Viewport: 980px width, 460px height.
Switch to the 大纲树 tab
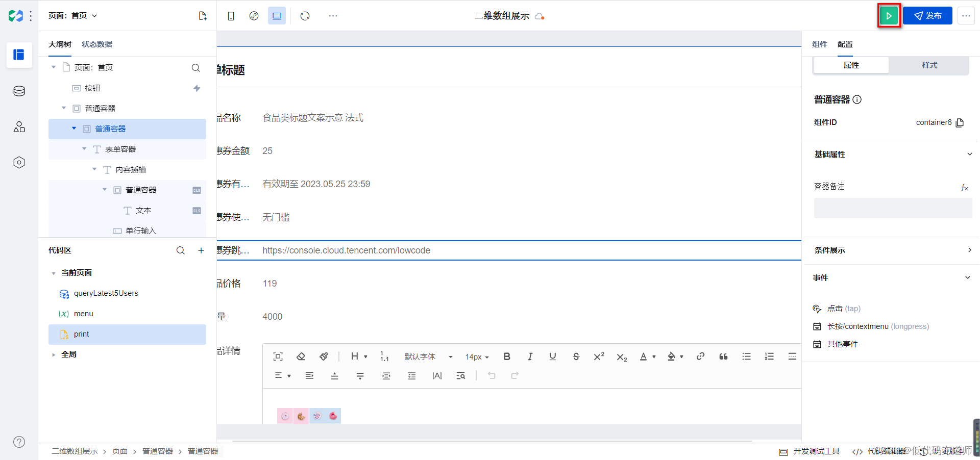pos(60,44)
